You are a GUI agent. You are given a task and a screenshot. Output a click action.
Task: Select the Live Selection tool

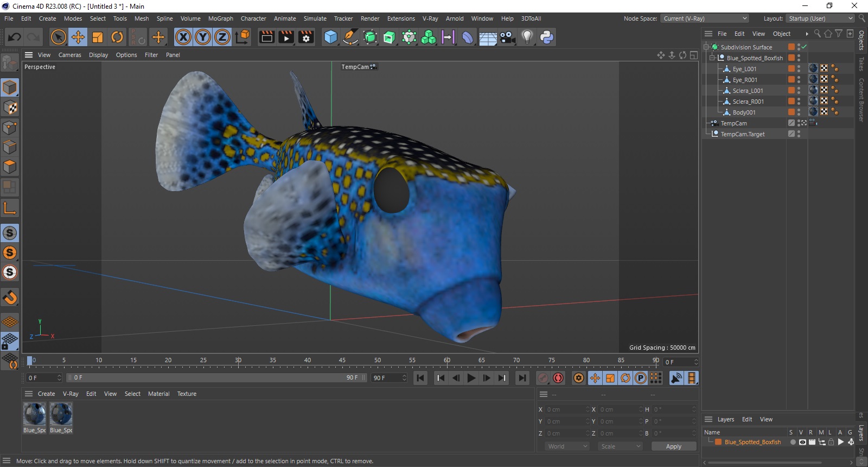[58, 37]
